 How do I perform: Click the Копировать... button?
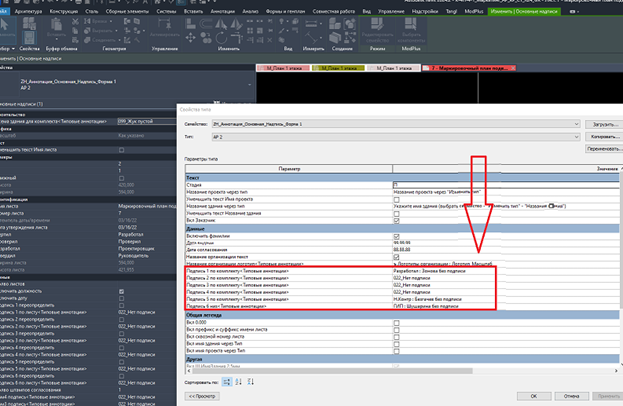(x=604, y=137)
